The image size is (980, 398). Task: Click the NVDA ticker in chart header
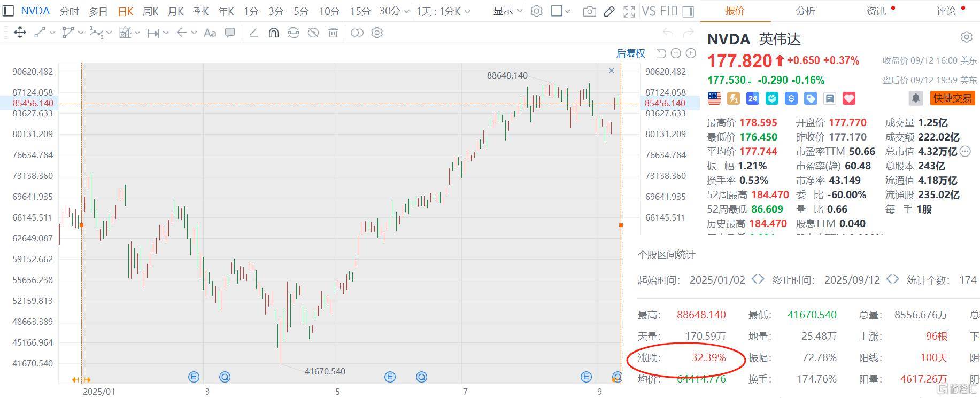click(x=35, y=11)
